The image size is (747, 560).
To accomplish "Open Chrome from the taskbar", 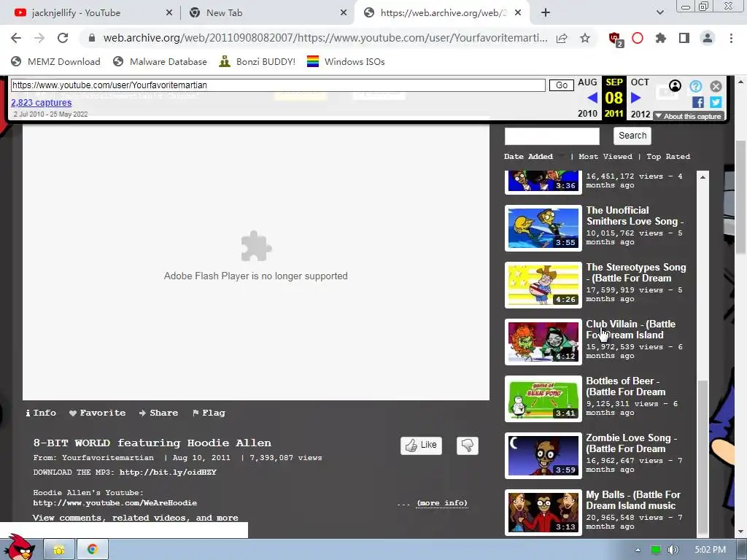I will 93,550.
